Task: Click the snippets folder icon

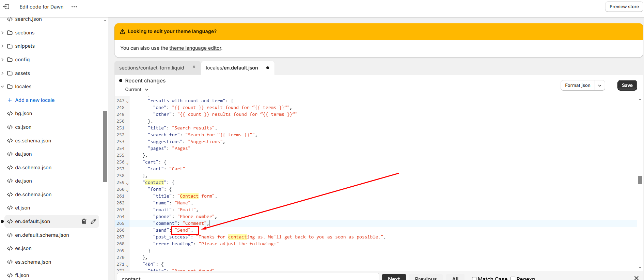Action: click(10, 46)
